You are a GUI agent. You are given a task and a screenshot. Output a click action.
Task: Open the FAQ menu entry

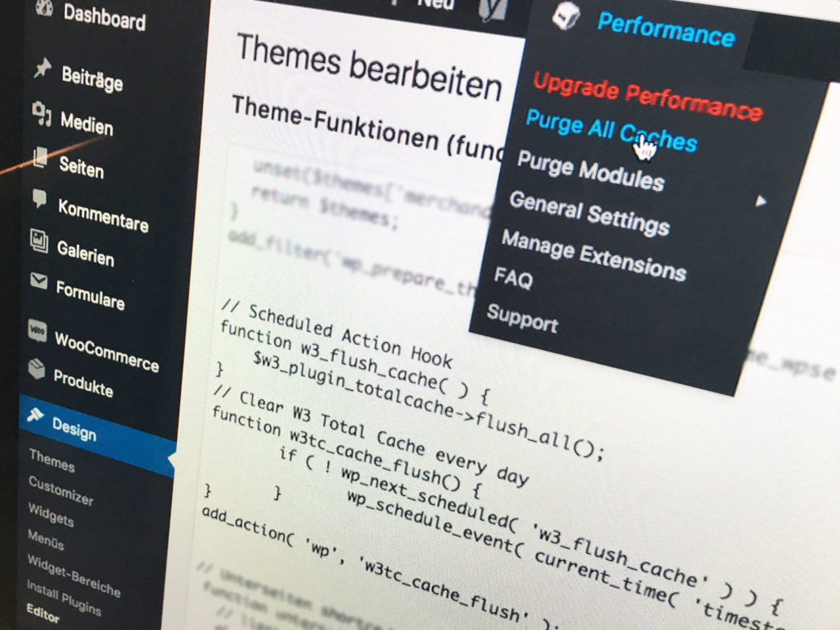[513, 278]
